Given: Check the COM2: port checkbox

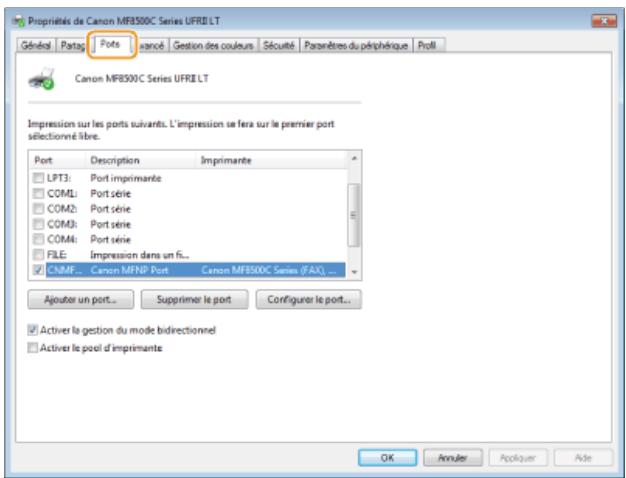Looking at the screenshot, I should click(38, 208).
